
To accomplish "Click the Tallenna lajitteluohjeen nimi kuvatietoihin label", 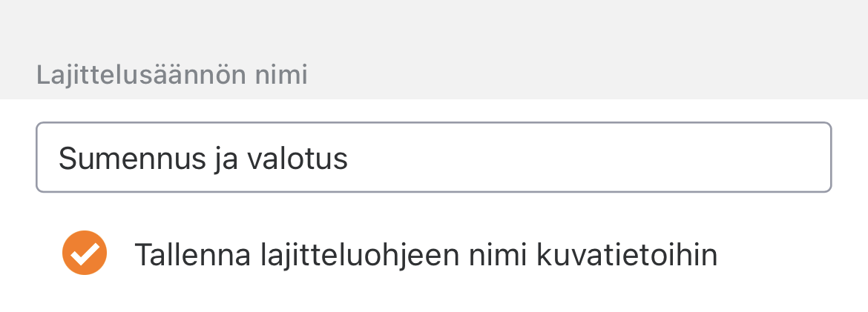I will pos(425,255).
